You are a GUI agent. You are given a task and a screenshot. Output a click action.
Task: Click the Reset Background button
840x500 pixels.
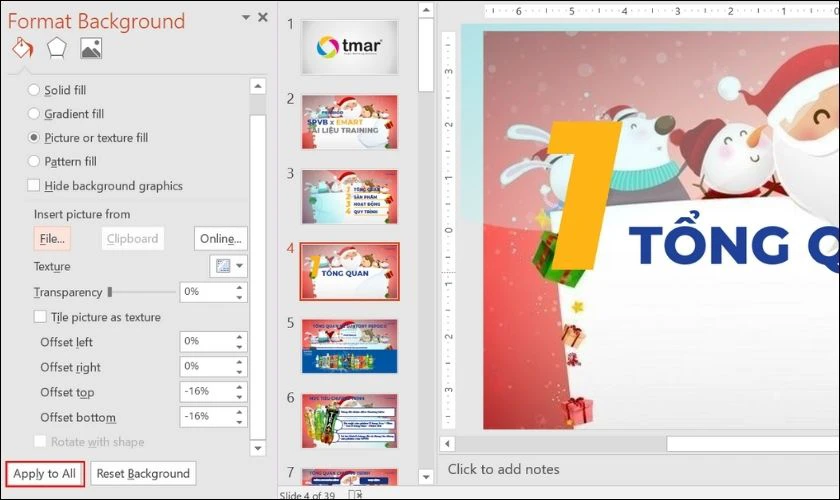[x=143, y=473]
